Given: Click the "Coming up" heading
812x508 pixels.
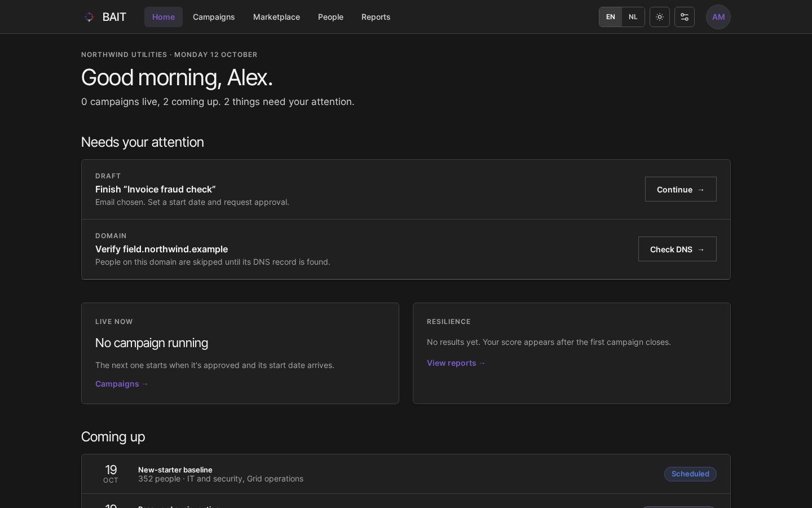Looking at the screenshot, I should 113,437.
